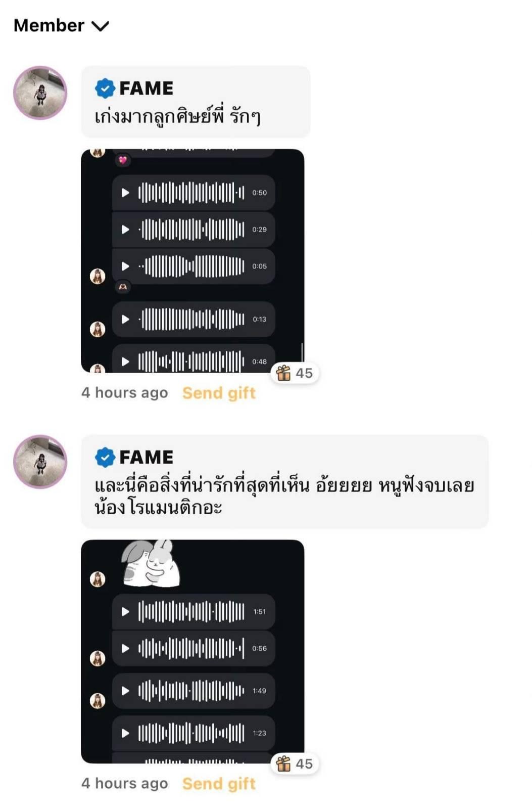532x809 pixels.
Task: Expand the Member dropdown chevron
Action: coord(101,26)
